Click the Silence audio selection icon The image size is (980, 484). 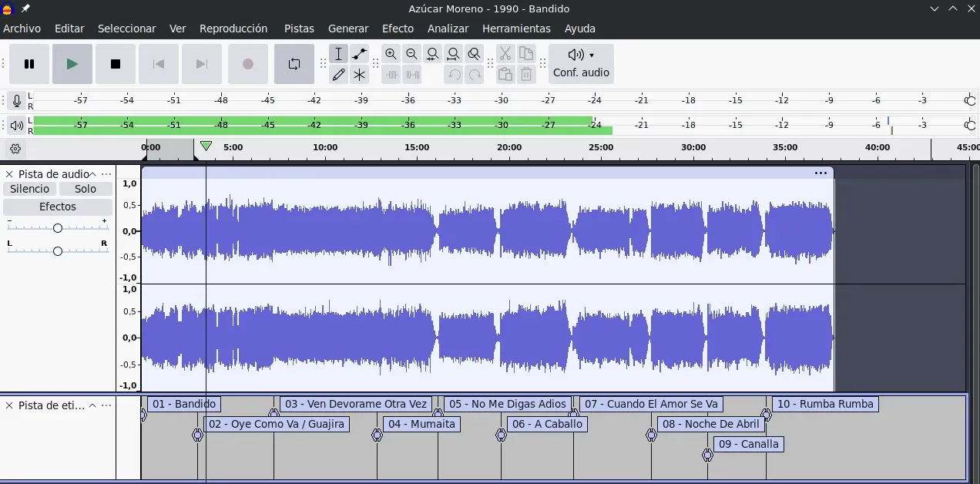pos(413,75)
